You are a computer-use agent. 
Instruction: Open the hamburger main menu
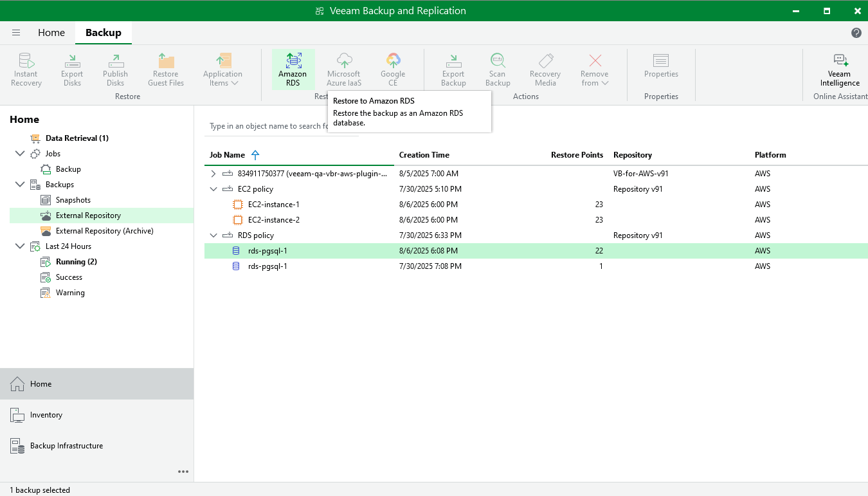[x=16, y=33]
